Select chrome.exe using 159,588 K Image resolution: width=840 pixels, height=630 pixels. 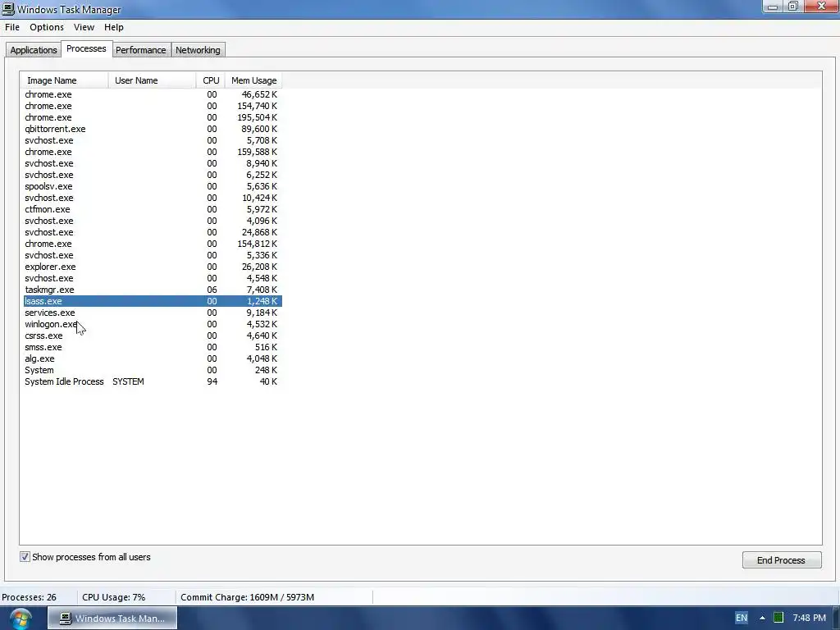(x=153, y=152)
